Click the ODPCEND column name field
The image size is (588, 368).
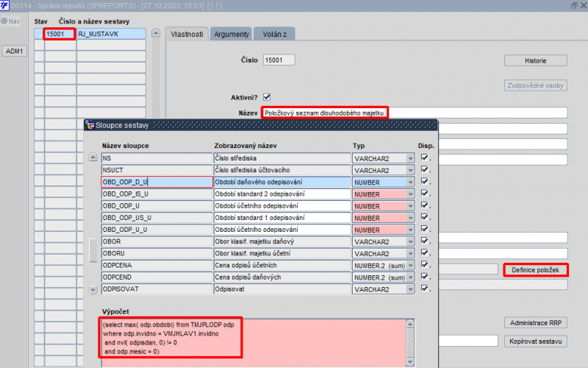[x=157, y=277]
